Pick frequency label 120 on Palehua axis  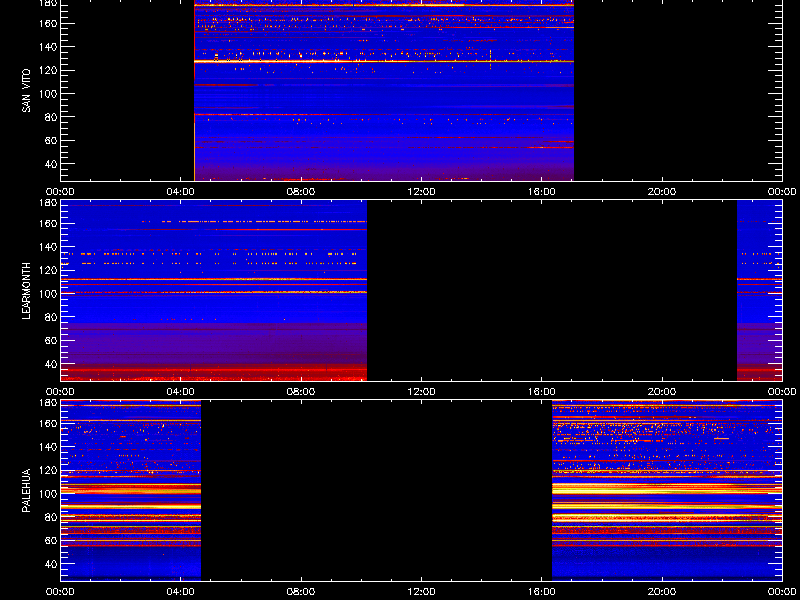coord(47,470)
